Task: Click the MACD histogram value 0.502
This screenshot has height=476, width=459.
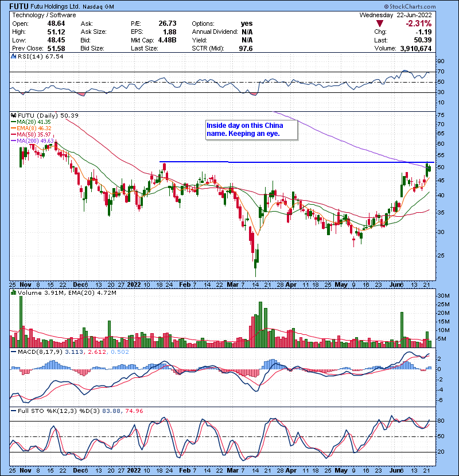Action: pos(120,352)
